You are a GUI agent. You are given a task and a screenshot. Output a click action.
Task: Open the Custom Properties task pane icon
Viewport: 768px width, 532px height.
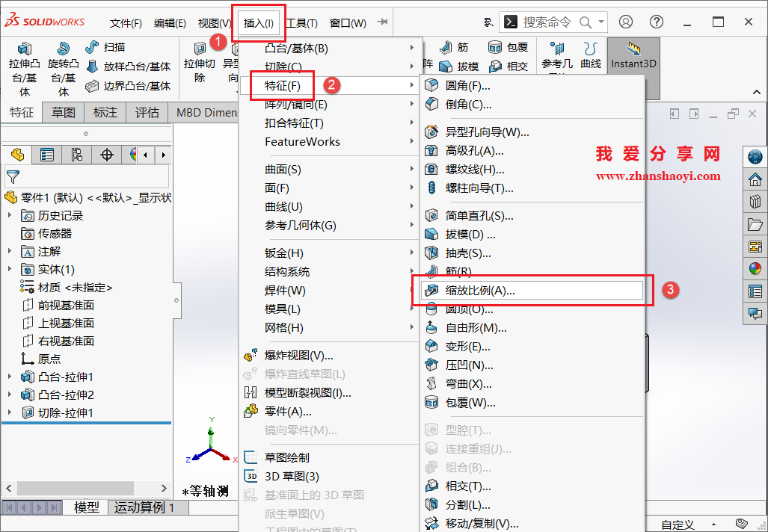click(x=755, y=291)
